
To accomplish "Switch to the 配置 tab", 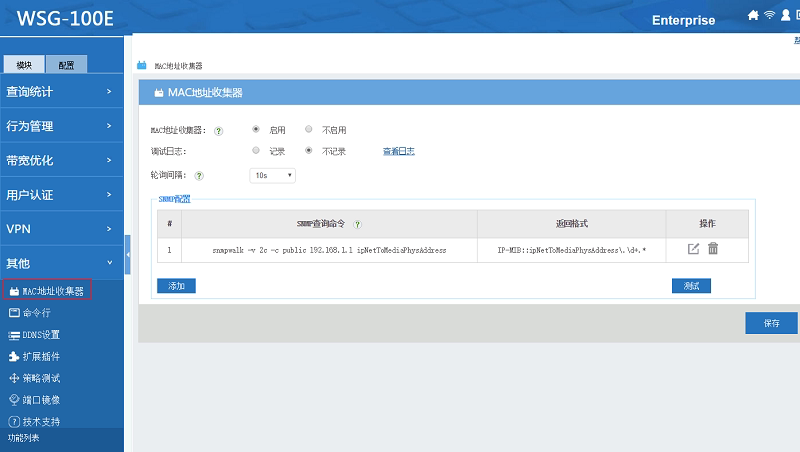I will (x=66, y=65).
